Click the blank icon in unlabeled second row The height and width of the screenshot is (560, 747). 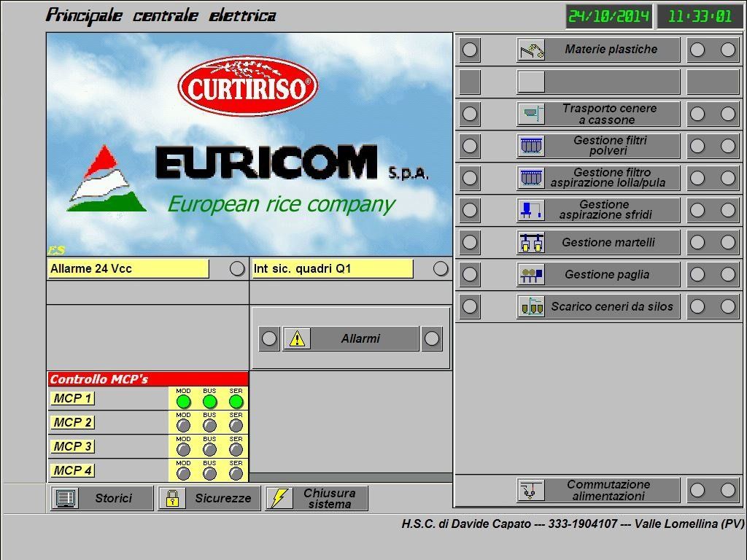[531, 82]
